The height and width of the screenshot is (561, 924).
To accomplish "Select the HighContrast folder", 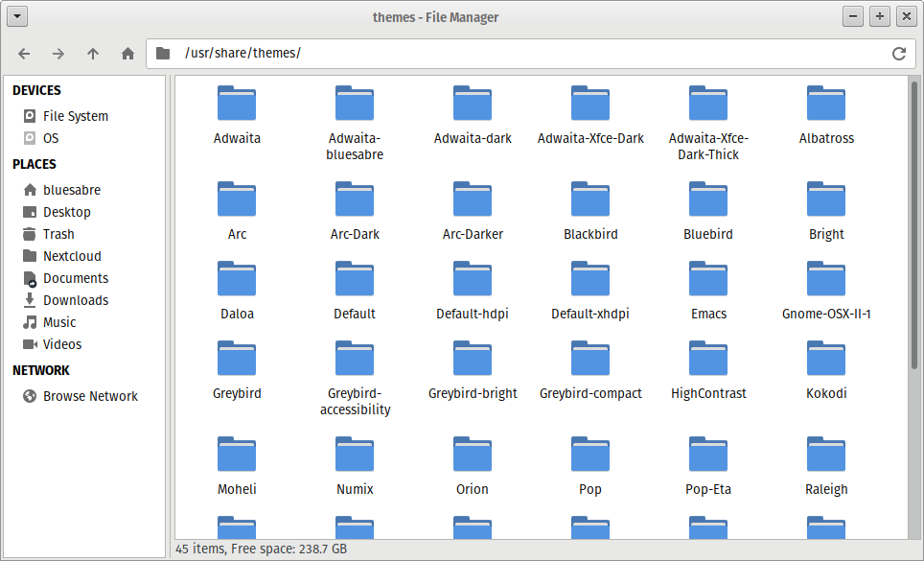I will 708,371.
